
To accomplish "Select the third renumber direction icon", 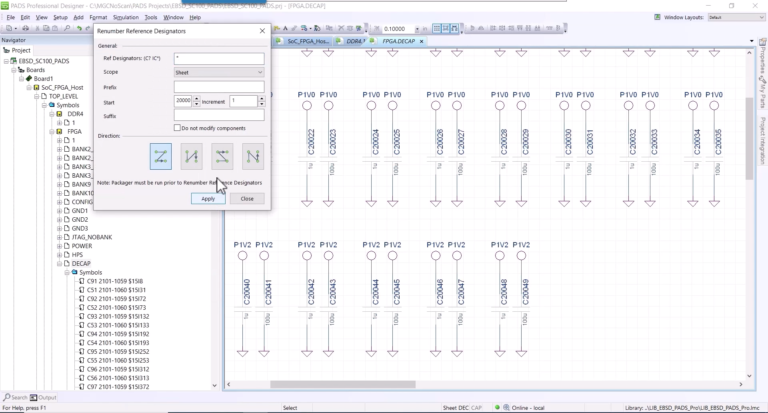I will pos(222,156).
